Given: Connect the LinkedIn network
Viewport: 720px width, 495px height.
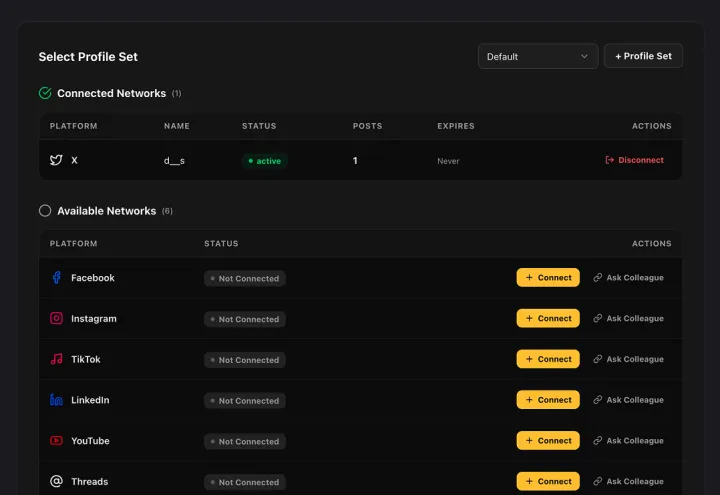Looking at the screenshot, I should [548, 399].
